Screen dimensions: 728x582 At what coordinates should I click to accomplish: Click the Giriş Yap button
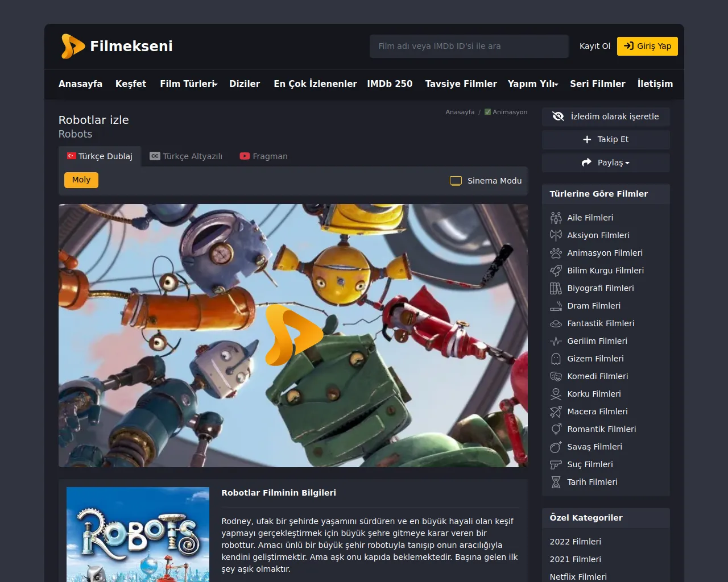(647, 46)
